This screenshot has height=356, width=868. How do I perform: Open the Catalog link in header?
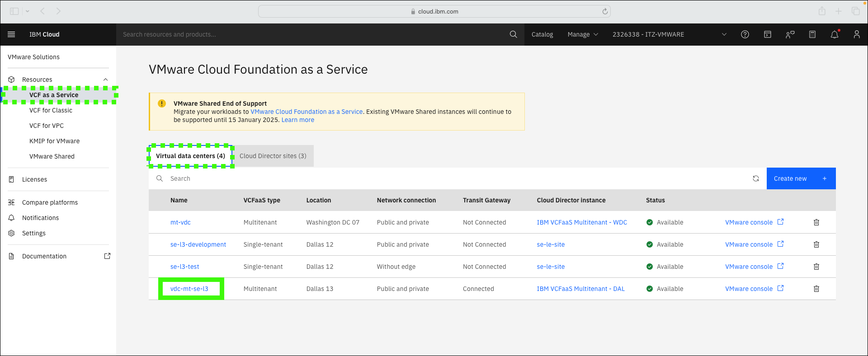click(542, 34)
